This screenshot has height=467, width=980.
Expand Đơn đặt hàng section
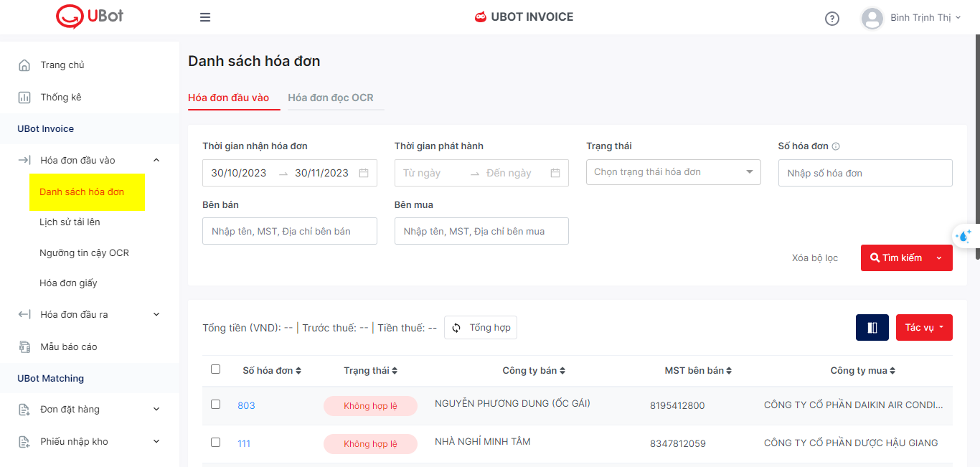click(156, 410)
